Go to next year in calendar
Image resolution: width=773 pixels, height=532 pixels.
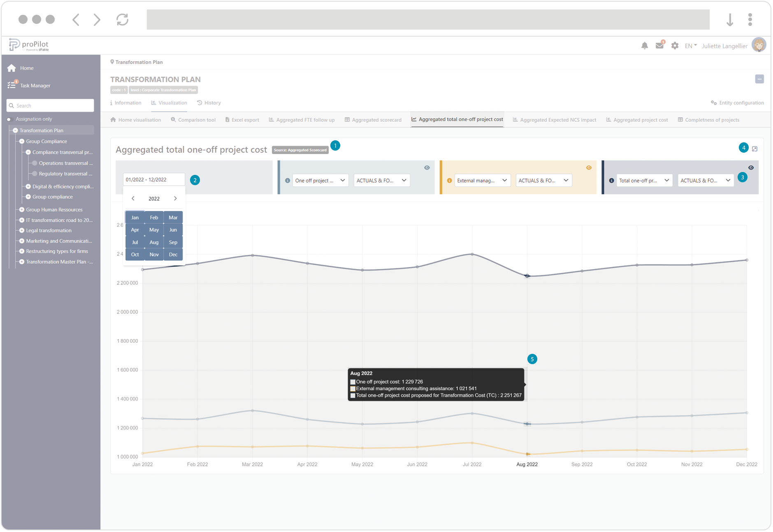tap(175, 199)
